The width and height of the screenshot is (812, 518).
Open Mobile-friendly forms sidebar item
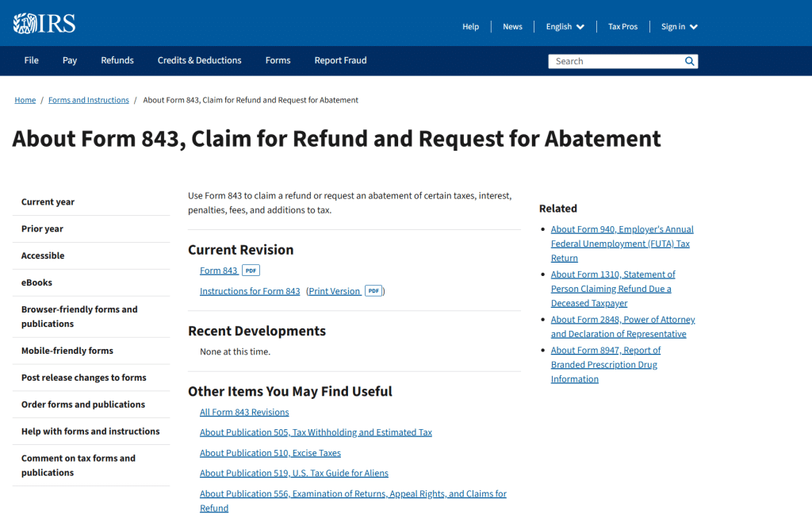coord(91,351)
